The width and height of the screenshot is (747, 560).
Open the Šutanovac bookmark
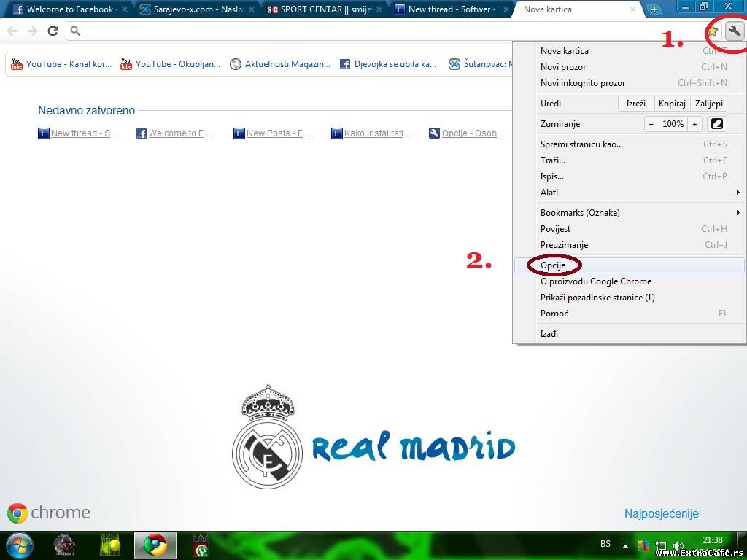(480, 64)
